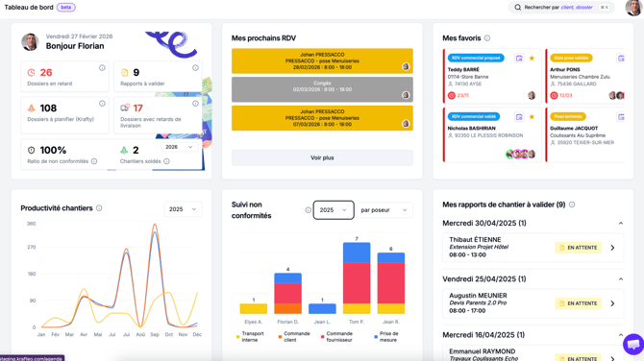Click Florian D. bar in nonconformity chart
This screenshot has height=361, width=644.
click(x=288, y=294)
